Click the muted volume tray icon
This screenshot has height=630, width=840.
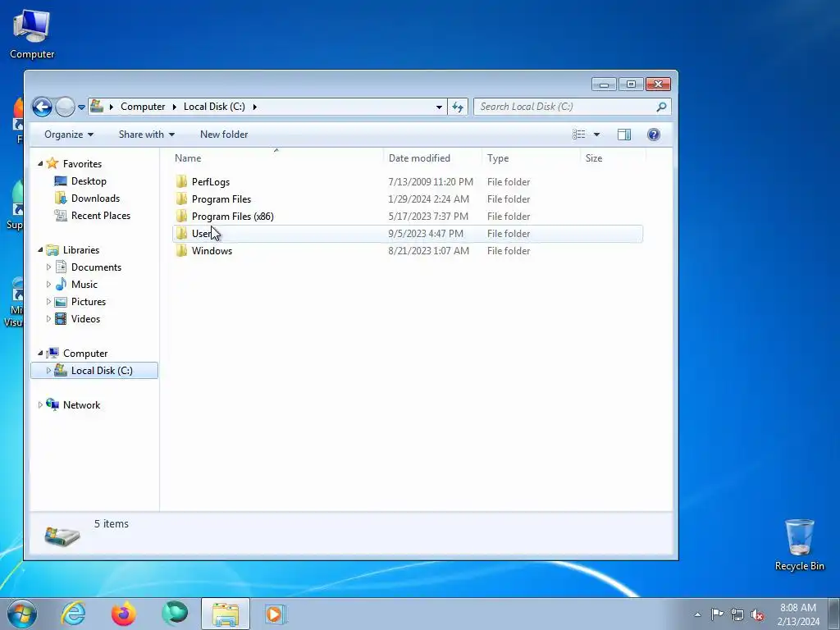(757, 614)
